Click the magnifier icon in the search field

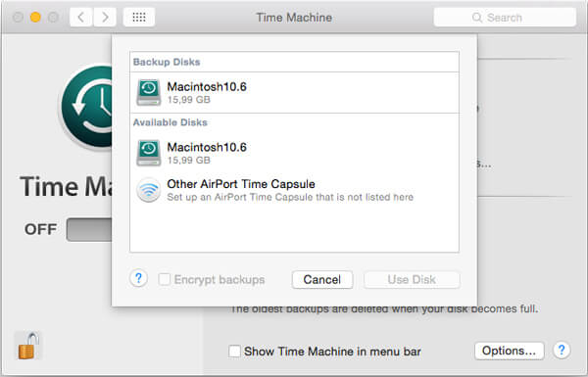point(477,18)
